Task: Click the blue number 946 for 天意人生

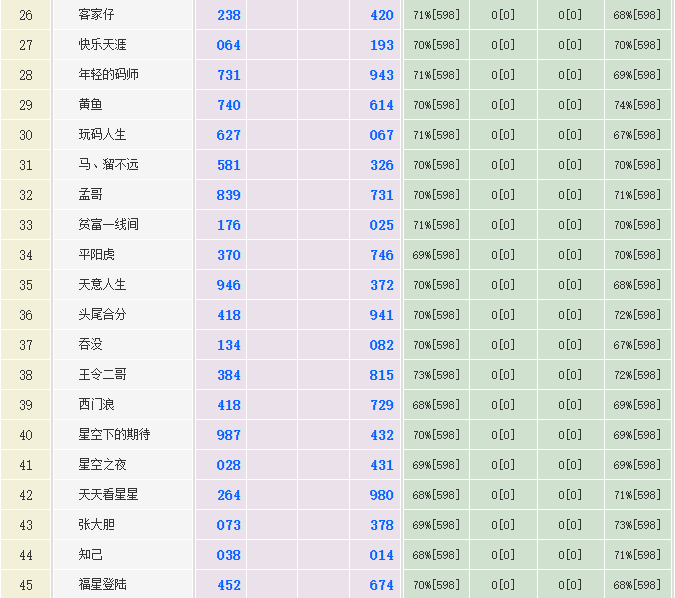Action: coord(229,285)
